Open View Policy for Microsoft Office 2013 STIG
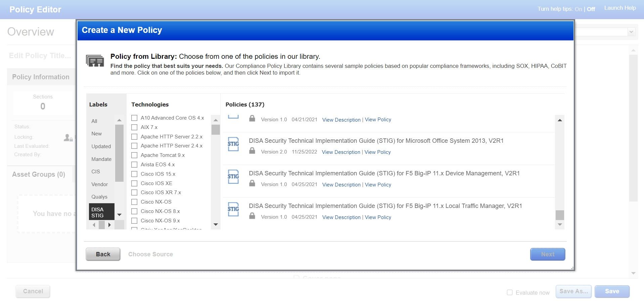The width and height of the screenshot is (644, 302). pos(377,152)
